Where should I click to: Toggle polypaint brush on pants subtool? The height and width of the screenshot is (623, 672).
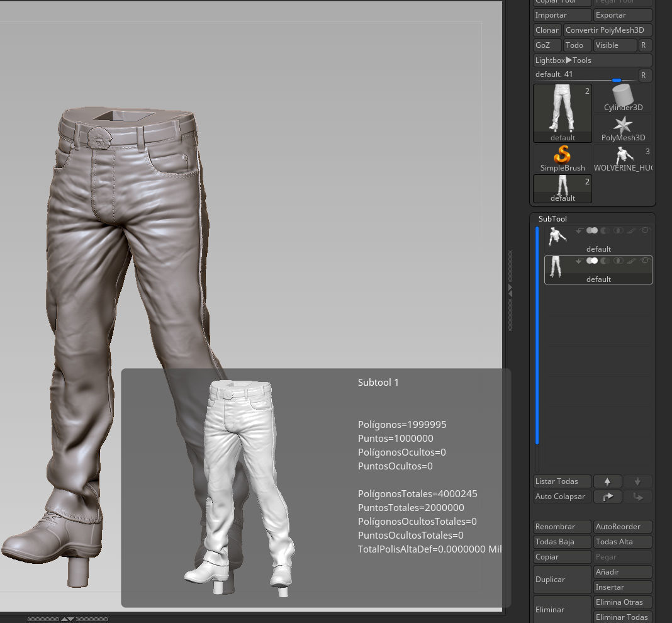pos(631,261)
